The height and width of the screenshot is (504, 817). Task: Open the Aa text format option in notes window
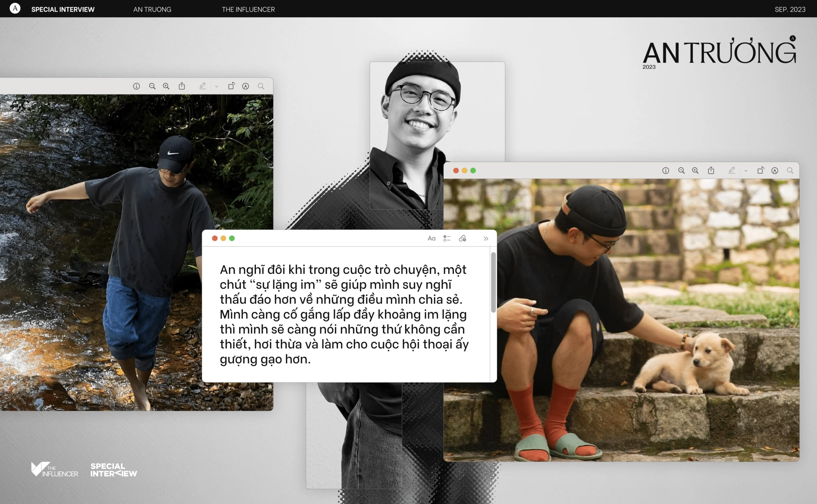point(431,238)
